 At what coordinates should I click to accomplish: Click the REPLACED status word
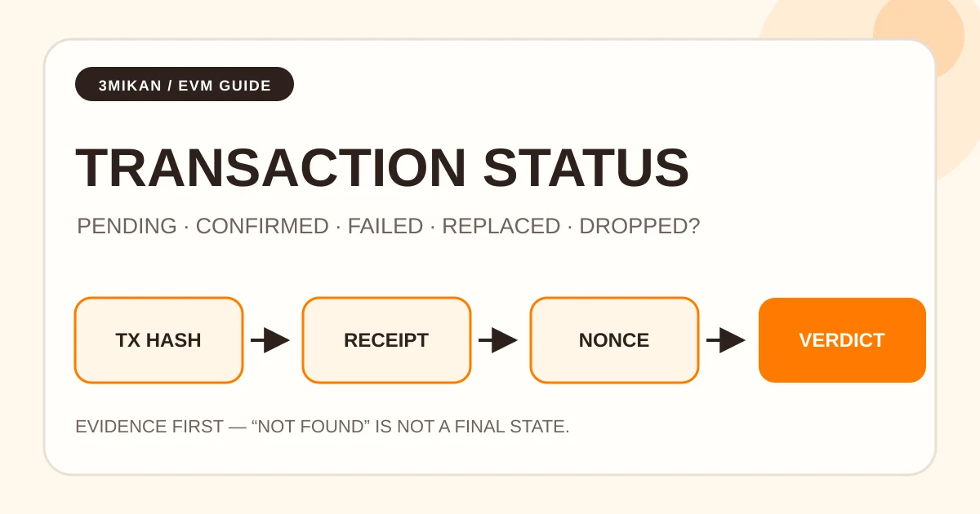(501, 227)
